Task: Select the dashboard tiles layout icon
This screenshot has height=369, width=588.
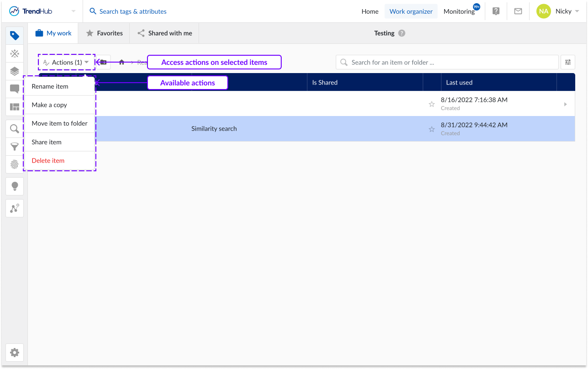Action: point(15,107)
